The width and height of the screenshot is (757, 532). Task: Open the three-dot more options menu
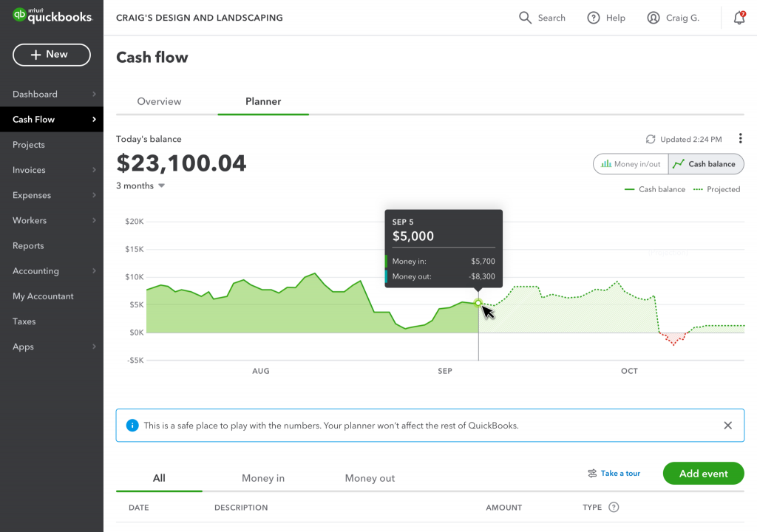pos(740,139)
